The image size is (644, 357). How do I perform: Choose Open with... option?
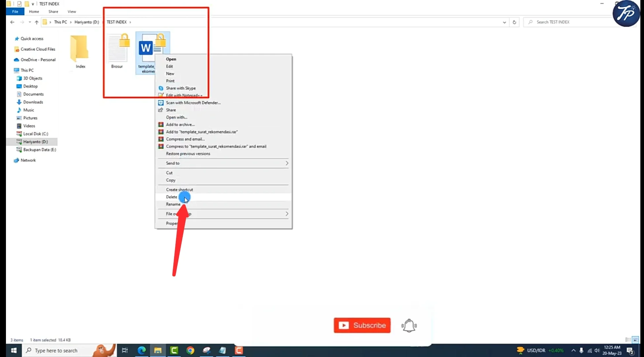(176, 117)
